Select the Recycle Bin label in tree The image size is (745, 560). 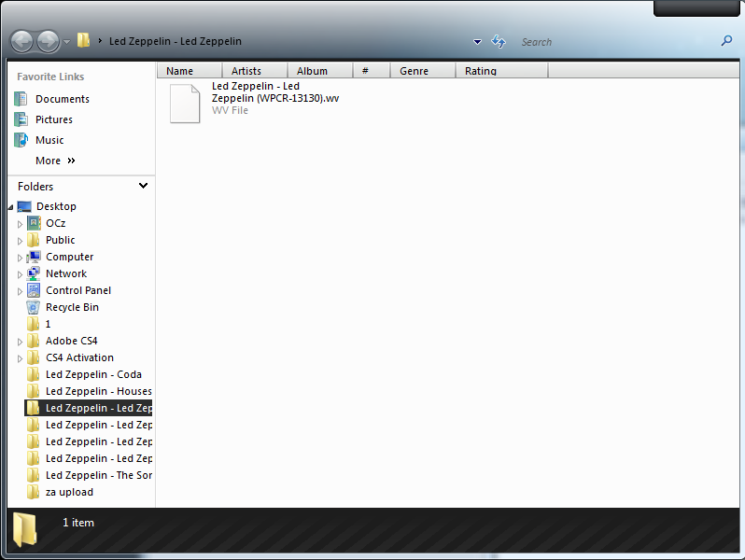point(72,307)
